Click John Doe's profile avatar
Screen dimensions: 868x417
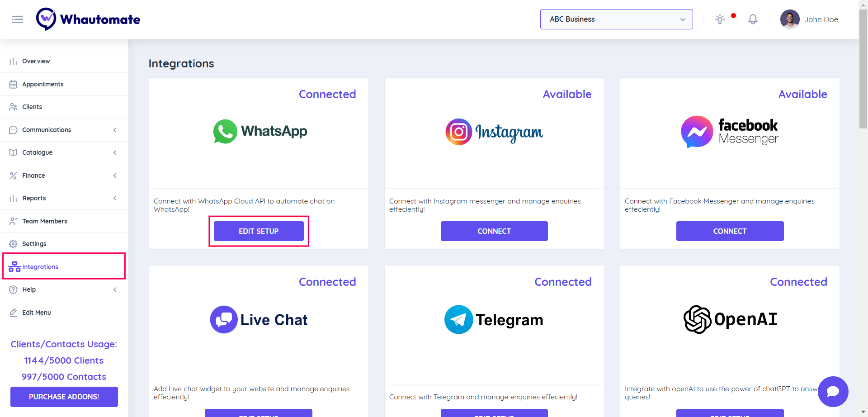coord(790,19)
